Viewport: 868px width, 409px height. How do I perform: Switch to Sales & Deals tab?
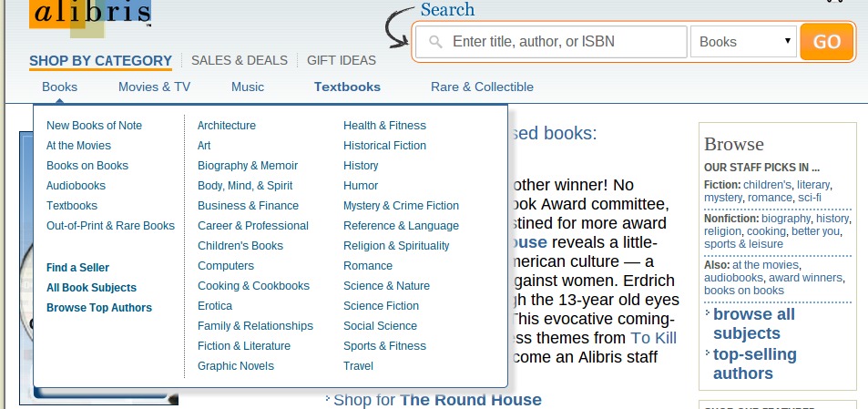click(x=239, y=61)
